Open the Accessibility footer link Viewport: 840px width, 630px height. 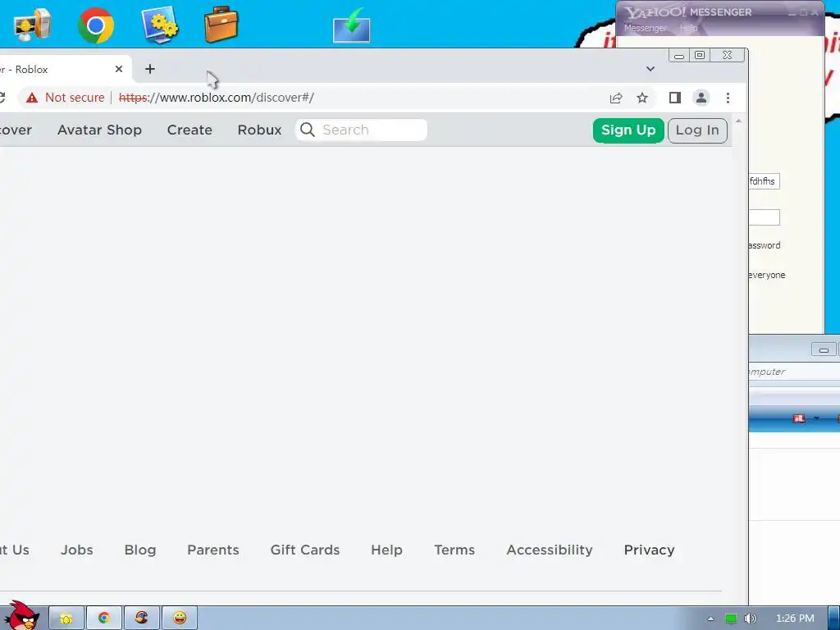coord(550,550)
